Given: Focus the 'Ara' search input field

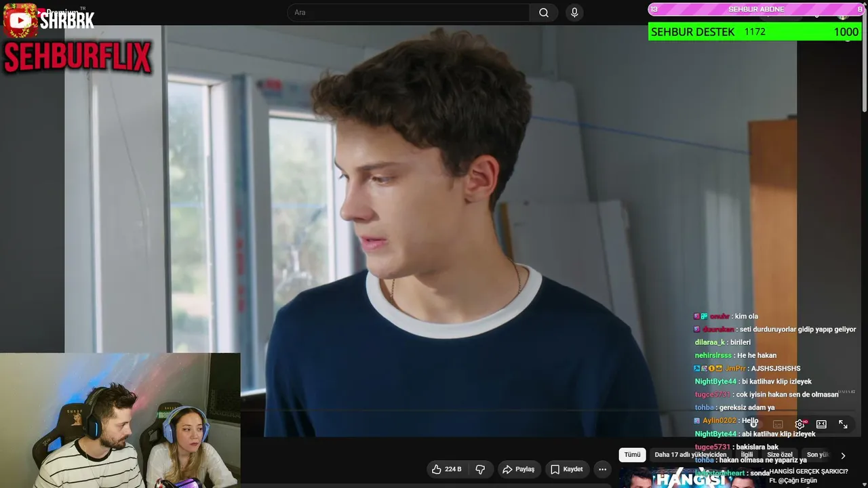Looking at the screenshot, I should coord(409,13).
